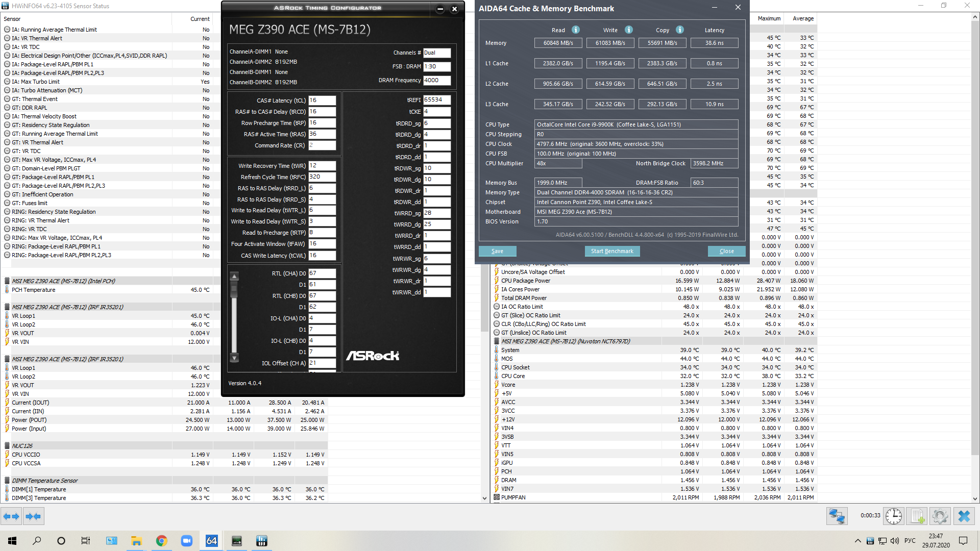The width and height of the screenshot is (980, 551).
Task: Click the collapse columns inward-arrows button
Action: click(33, 516)
